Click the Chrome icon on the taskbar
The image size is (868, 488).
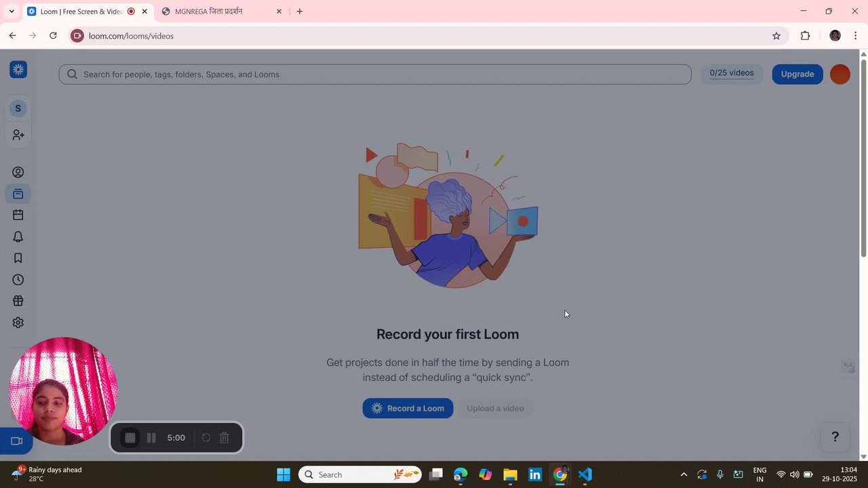click(560, 474)
